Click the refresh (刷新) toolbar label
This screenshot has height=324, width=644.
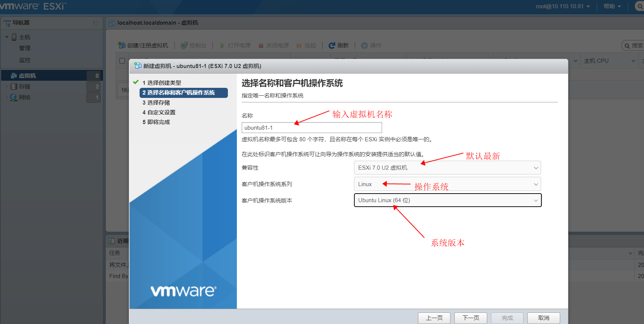tap(343, 46)
